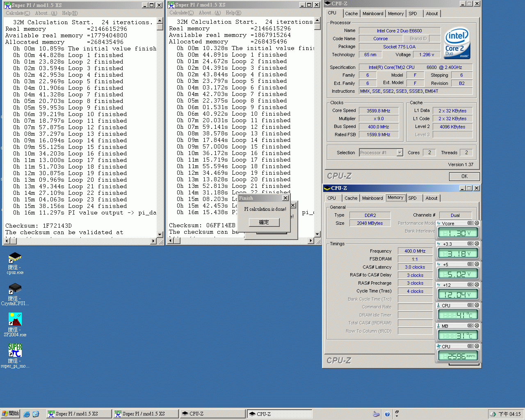Open the Windows Start button
The height and width of the screenshot is (420, 525).
pyautogui.click(x=10, y=414)
